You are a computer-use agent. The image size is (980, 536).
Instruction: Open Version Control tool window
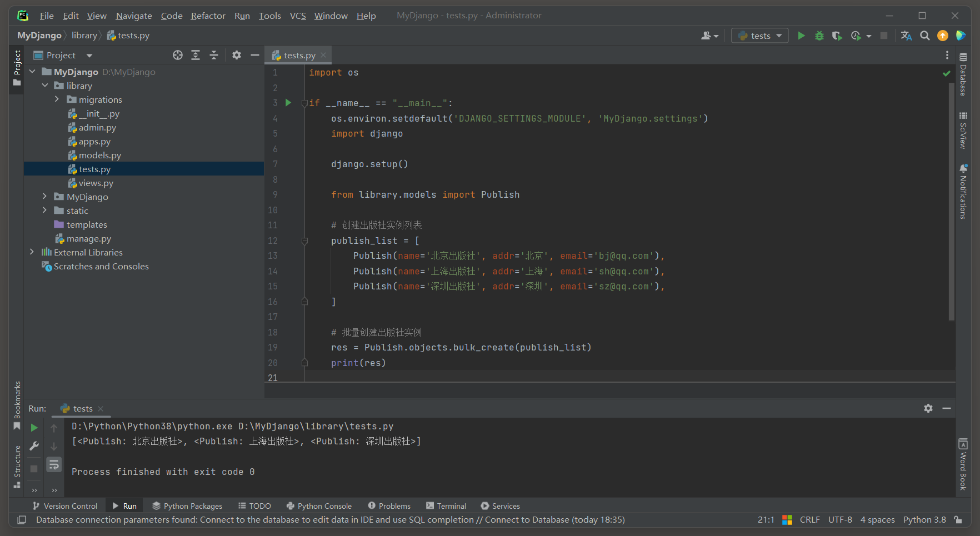point(65,506)
